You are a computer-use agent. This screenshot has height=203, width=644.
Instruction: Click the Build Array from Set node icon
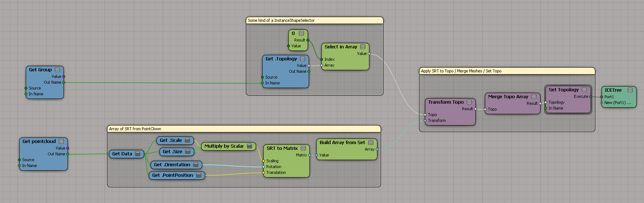pyautogui.click(x=371, y=142)
